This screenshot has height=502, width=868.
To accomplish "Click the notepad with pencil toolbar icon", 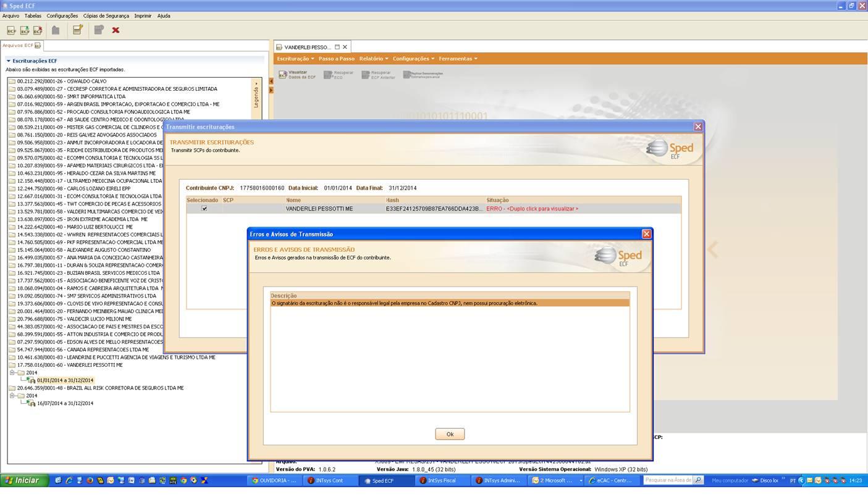I will [78, 30].
